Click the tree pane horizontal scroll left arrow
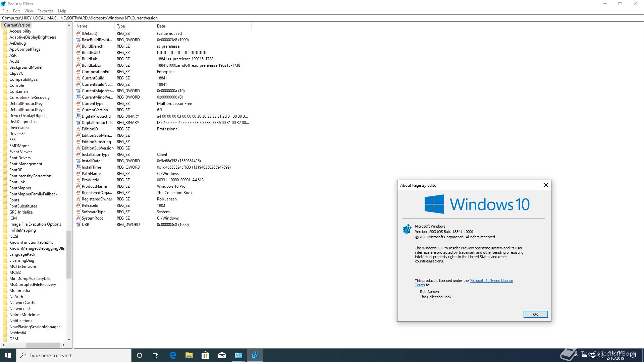This screenshot has height=362, width=644. tap(3, 345)
